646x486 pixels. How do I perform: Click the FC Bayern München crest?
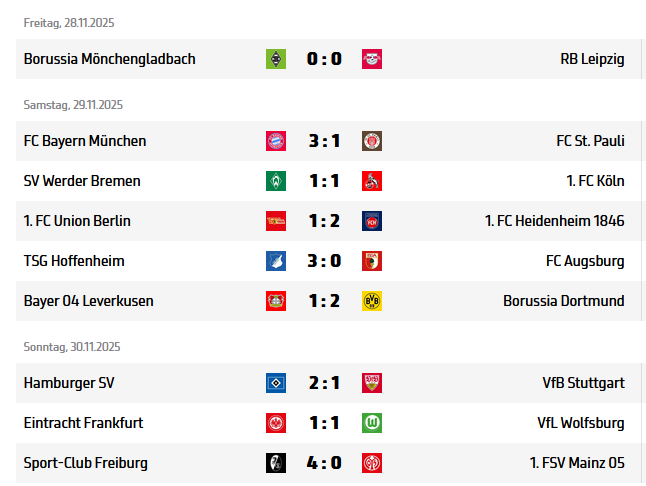[x=276, y=141]
